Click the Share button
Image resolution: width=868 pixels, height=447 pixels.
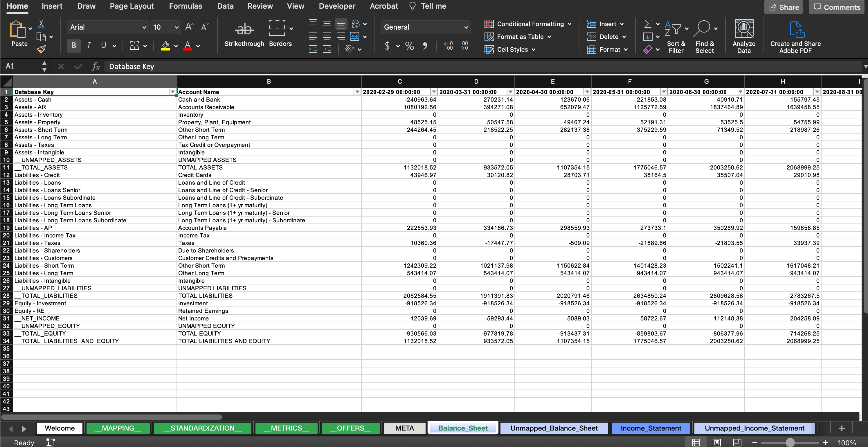point(784,7)
